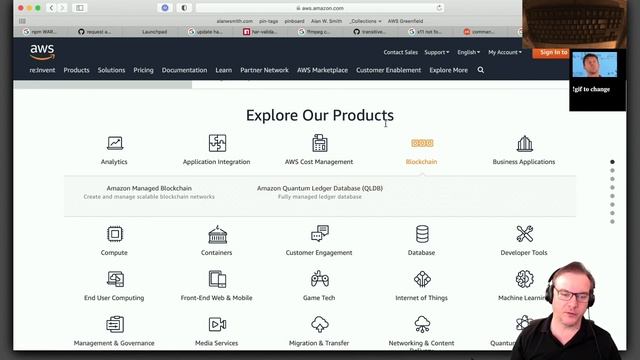Select the Application Integration puzzle icon
This screenshot has height=360, width=640.
(217, 143)
